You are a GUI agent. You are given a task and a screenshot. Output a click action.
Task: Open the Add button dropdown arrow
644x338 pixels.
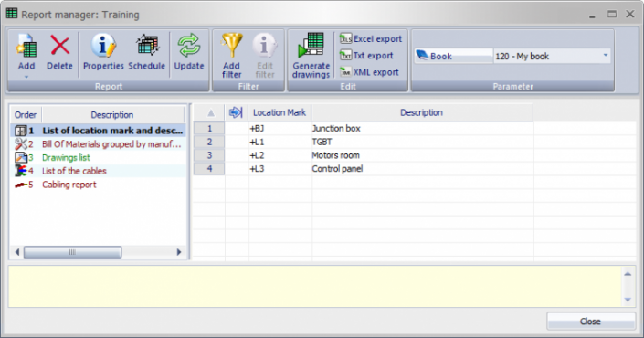pyautogui.click(x=26, y=77)
